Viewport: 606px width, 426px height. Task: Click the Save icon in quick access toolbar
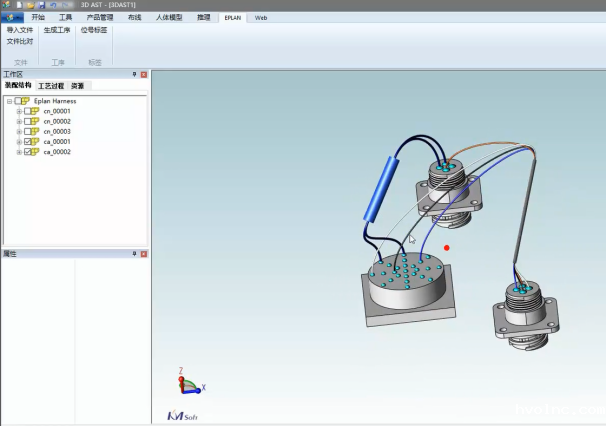[41, 5]
